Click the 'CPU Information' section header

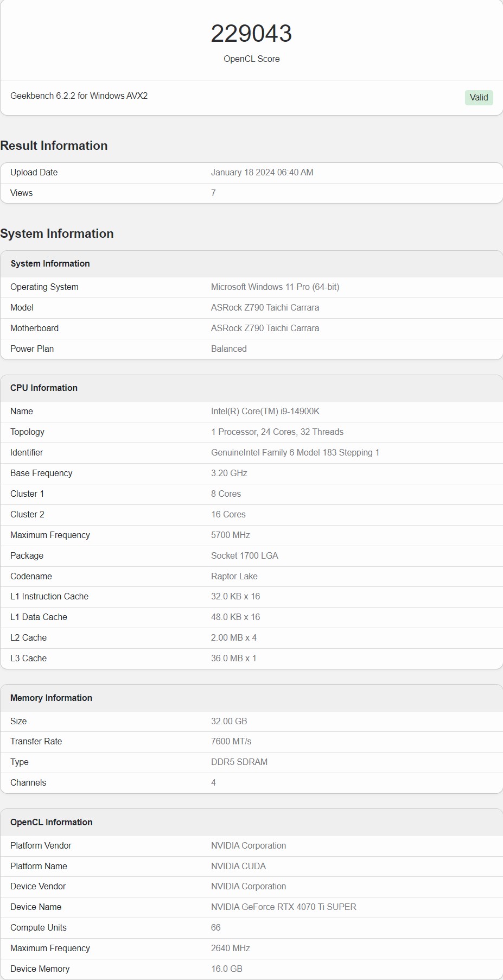click(x=44, y=388)
